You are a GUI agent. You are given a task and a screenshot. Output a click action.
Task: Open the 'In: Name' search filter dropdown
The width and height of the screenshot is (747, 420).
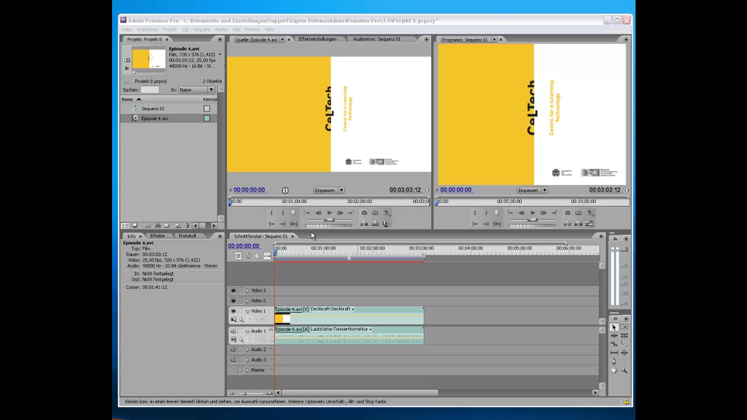[x=198, y=90]
